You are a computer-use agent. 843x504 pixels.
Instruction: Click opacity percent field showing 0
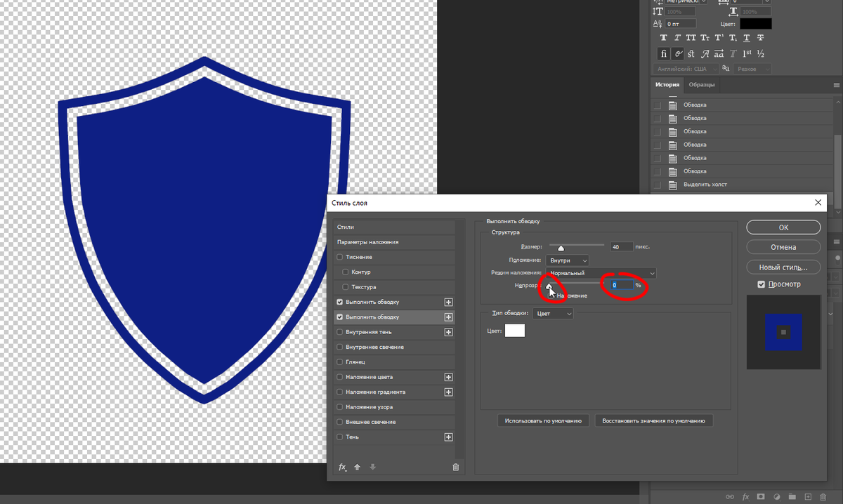pos(621,286)
